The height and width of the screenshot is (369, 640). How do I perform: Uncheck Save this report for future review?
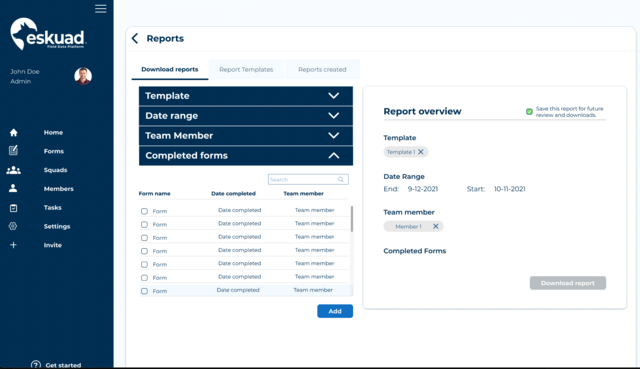[x=529, y=111]
